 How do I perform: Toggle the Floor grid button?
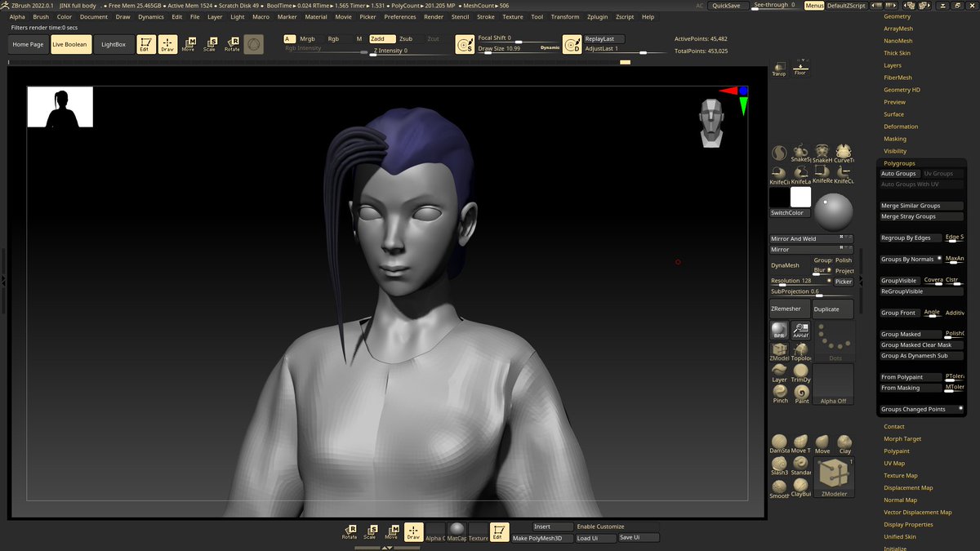click(800, 68)
